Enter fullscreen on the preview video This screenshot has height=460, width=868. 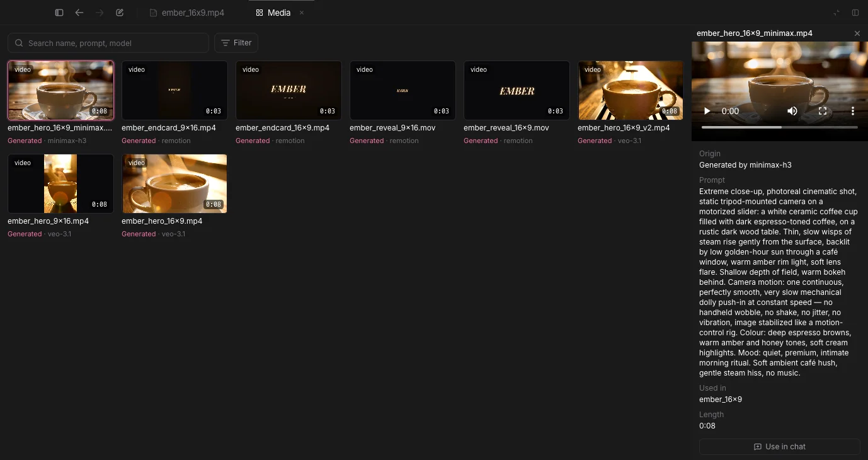click(823, 111)
